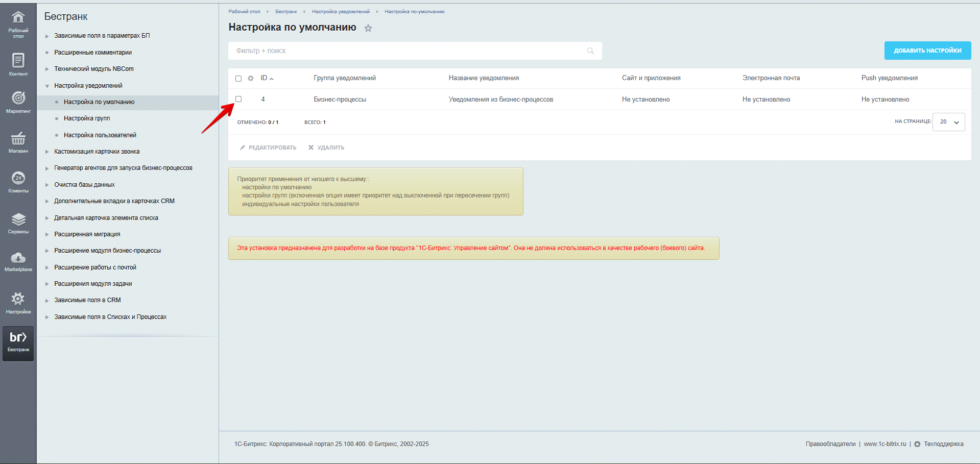
Task: Click the Добавить настройки button
Action: 927,51
